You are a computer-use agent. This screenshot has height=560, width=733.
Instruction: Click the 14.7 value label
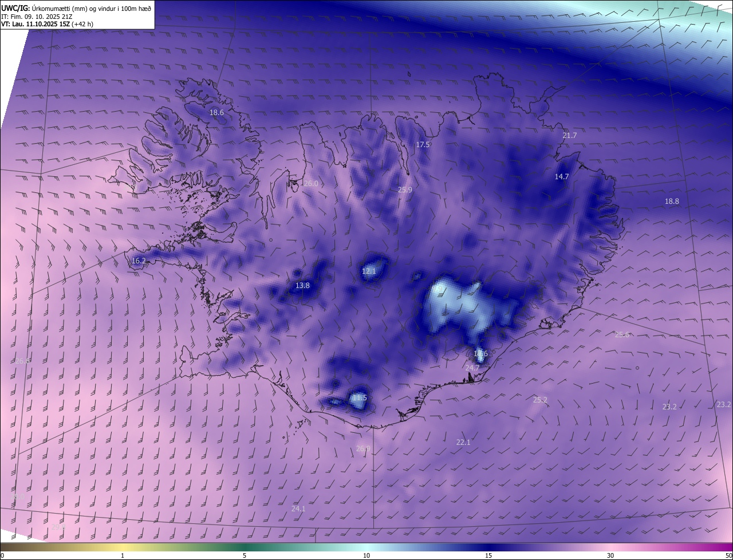tap(562, 177)
